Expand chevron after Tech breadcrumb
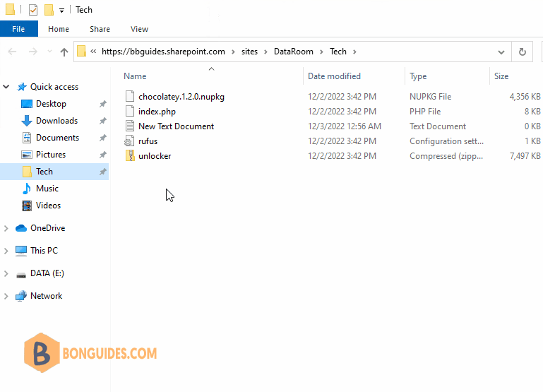Screen dimensions: 543x392 click(354, 52)
